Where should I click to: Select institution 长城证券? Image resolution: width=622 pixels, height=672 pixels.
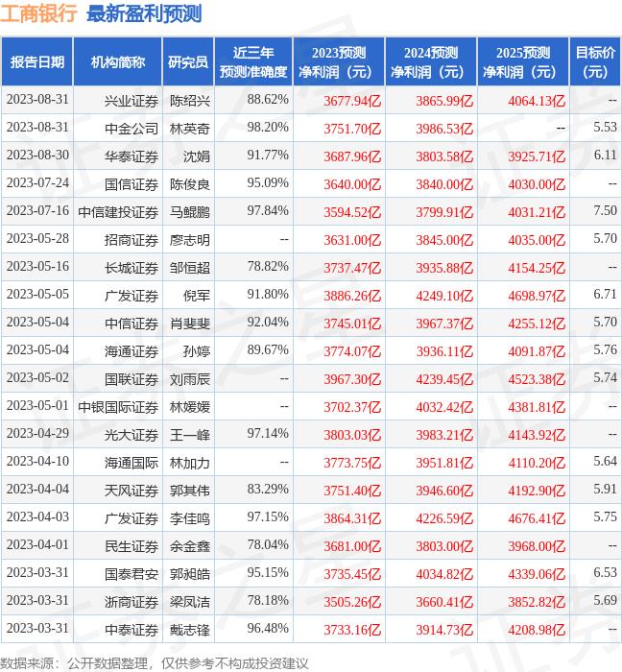tap(132, 268)
